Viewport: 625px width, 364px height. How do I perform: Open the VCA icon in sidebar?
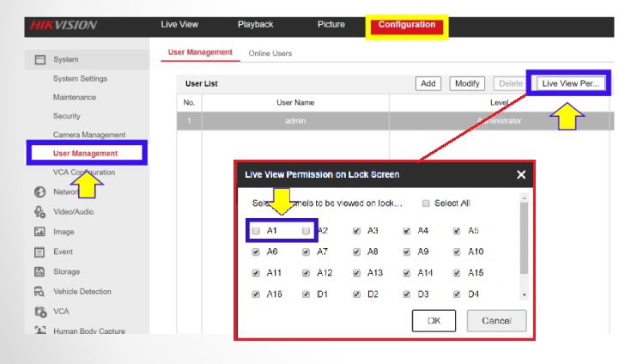pos(40,312)
